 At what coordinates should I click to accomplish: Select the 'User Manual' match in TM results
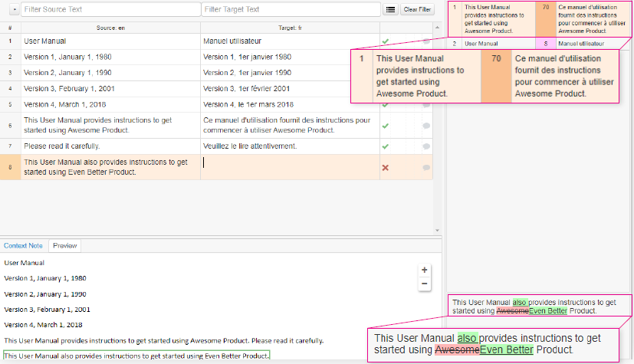(481, 44)
